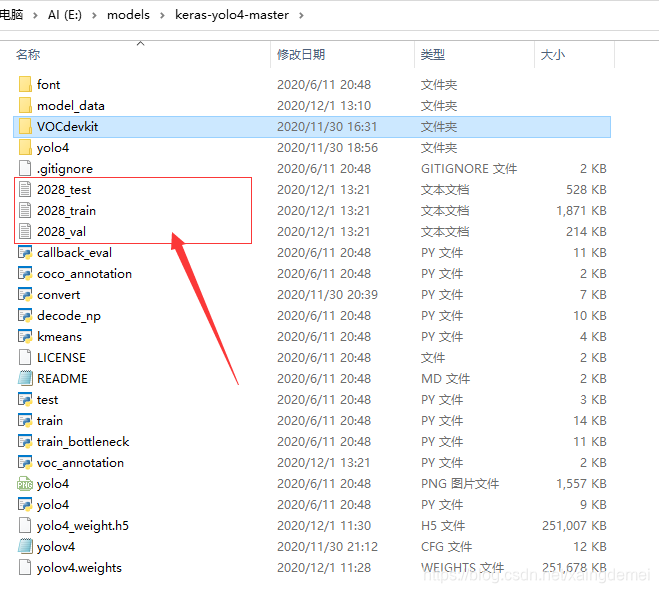Screen dimensions: 659x593
Task: Click file name yolo4_weight.h5
Action: pos(83,526)
